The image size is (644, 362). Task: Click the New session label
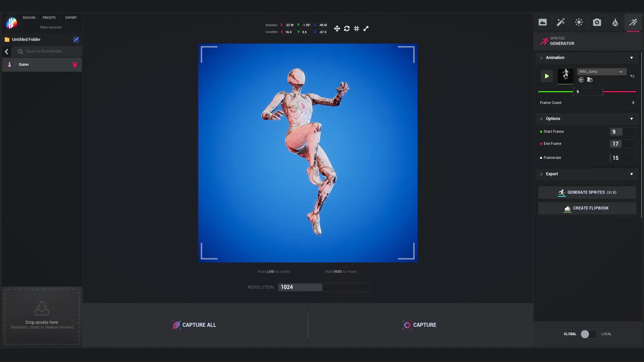tap(51, 27)
